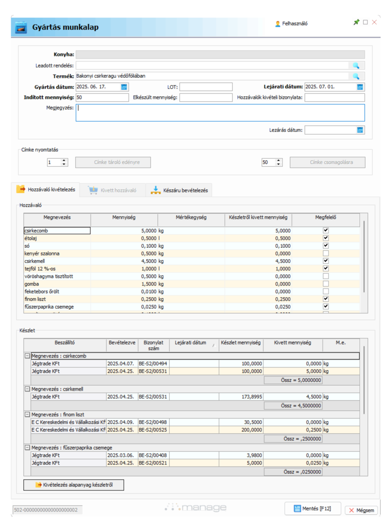Uncheck Megfelelő checkbox for csirkecomb
The height and width of the screenshot is (532, 392).
click(326, 230)
